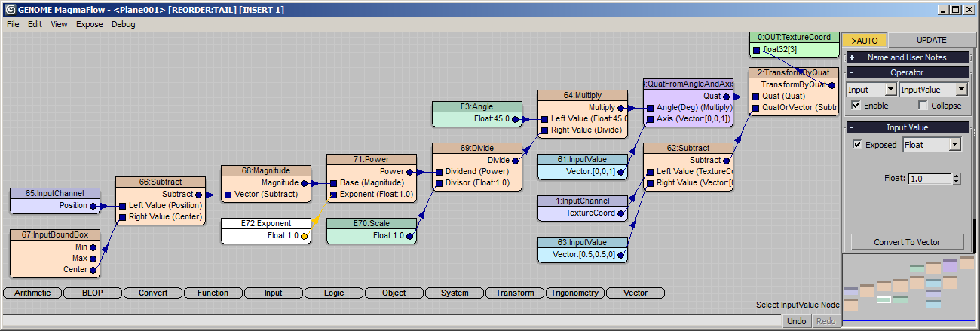The width and height of the screenshot is (980, 331).
Task: Click the E70:Scale Float output socket
Action: pos(409,236)
